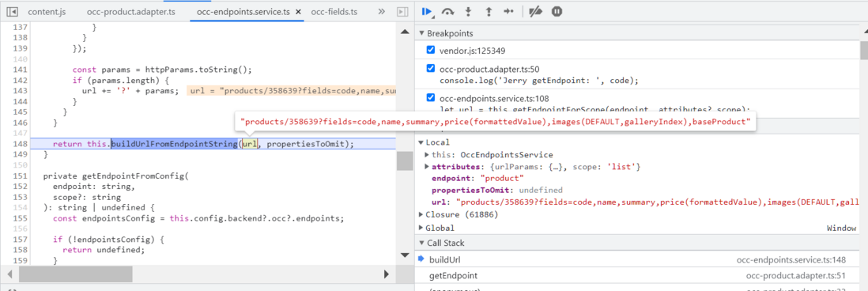Viewport: 868px width, 291px height.
Task: Click the Window value of Global scope
Action: click(x=841, y=228)
